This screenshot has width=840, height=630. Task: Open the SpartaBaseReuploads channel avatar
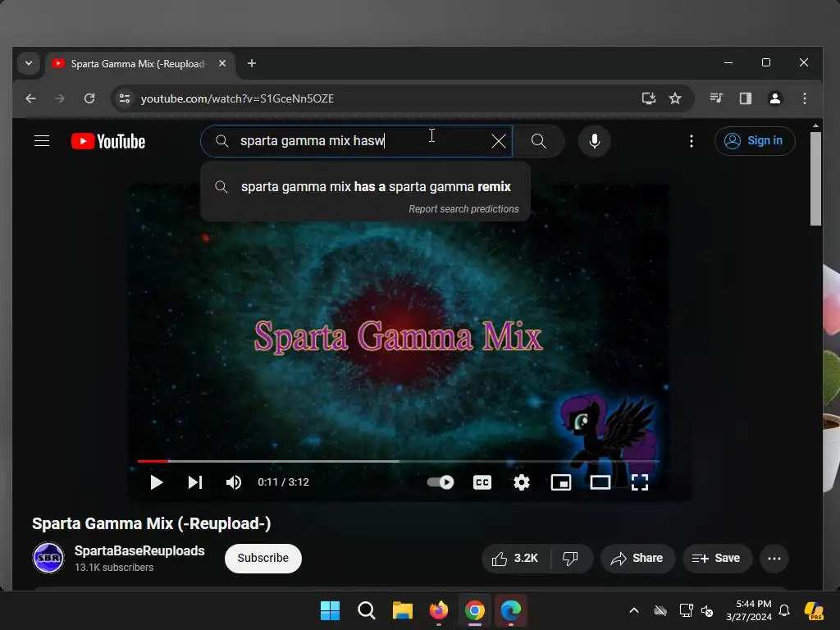click(x=48, y=558)
